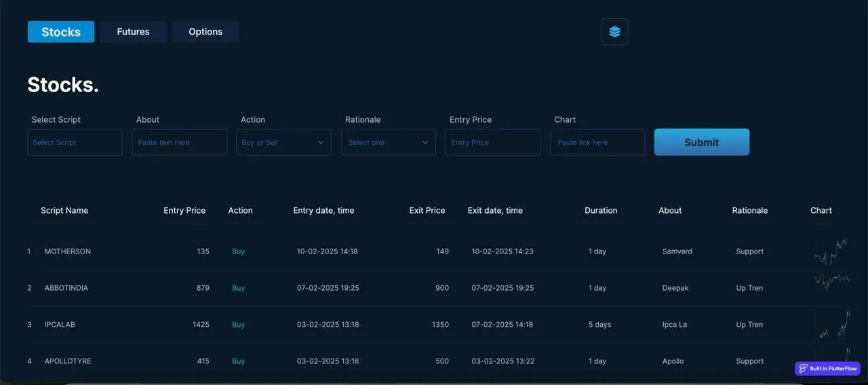This screenshot has width=868, height=385.
Task: Click entry date 07-02-2025 19:25 for ABBOTINDIA
Action: [x=328, y=288]
